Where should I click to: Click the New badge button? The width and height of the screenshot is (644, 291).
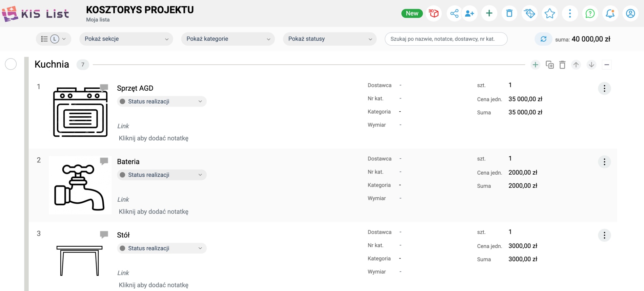tap(412, 14)
